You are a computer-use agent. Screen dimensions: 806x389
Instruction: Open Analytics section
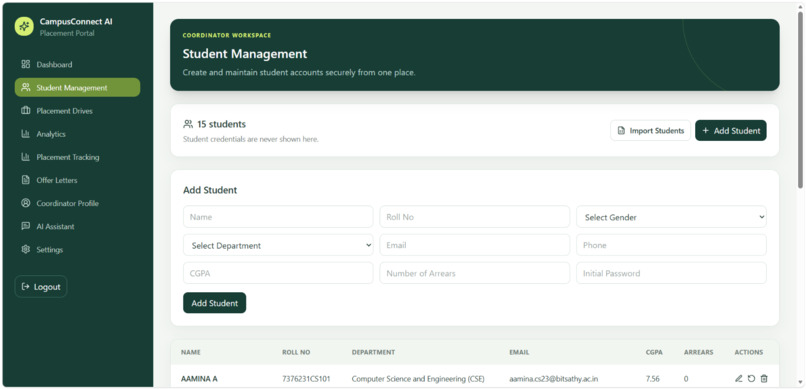(77, 134)
